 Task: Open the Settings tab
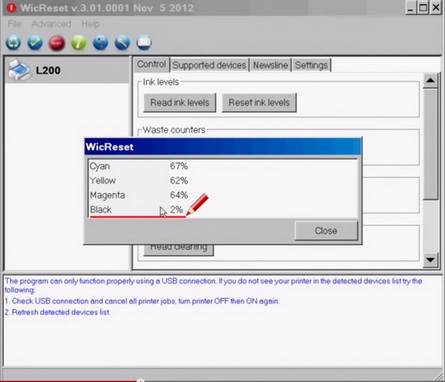(x=311, y=65)
